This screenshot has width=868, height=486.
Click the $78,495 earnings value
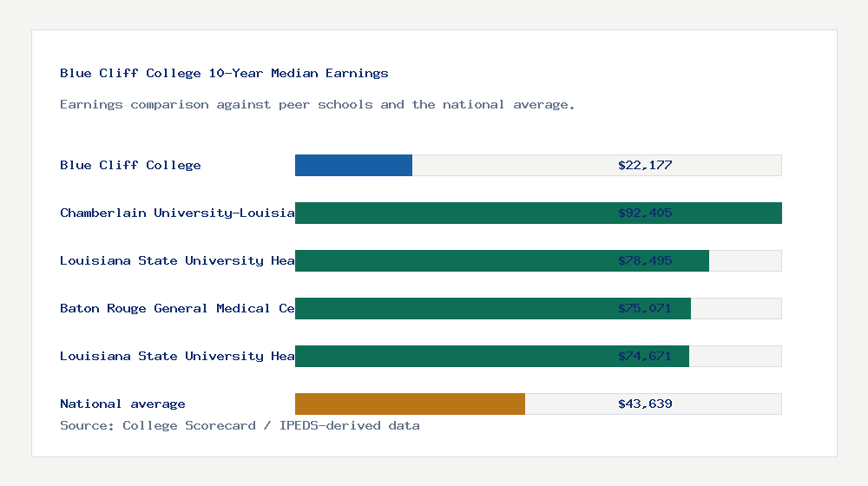(x=645, y=260)
